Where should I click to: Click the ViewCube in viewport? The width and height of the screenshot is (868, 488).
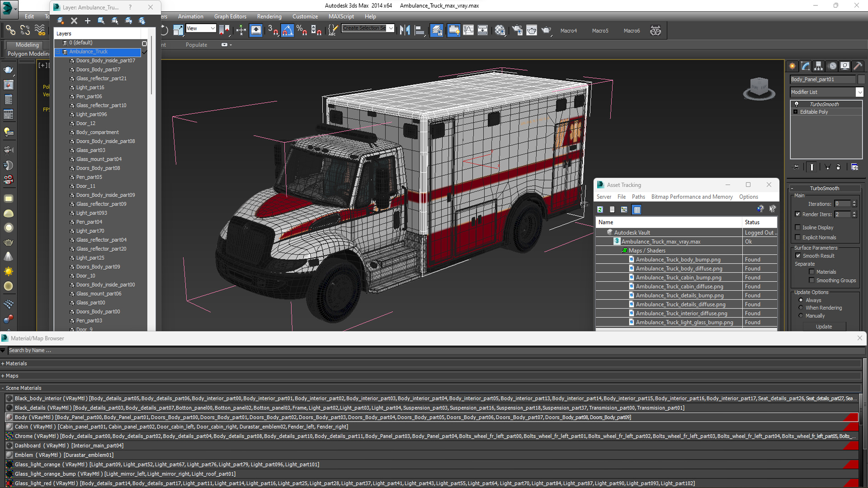point(759,87)
